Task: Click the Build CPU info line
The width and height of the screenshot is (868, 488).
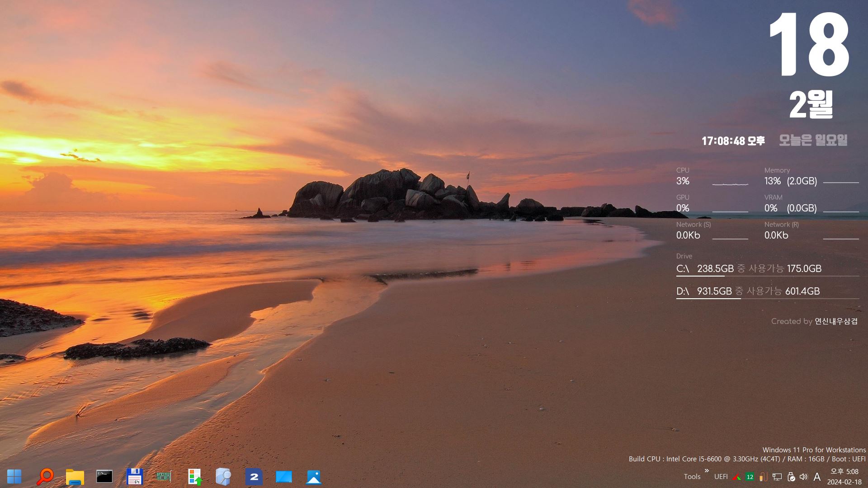Action: (747, 459)
